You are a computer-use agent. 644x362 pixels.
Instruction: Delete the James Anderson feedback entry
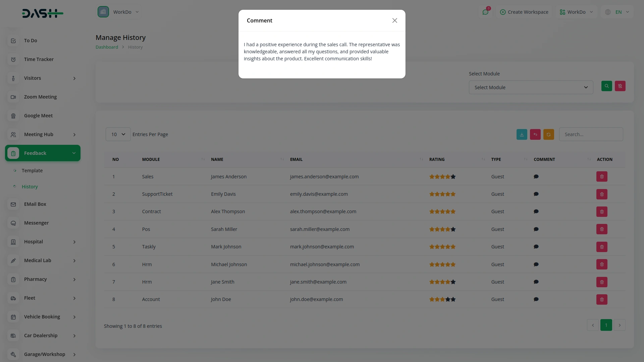[602, 177]
